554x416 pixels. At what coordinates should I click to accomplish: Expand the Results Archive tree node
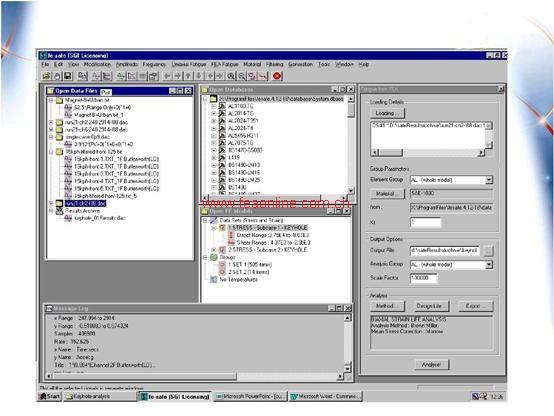coord(51,211)
